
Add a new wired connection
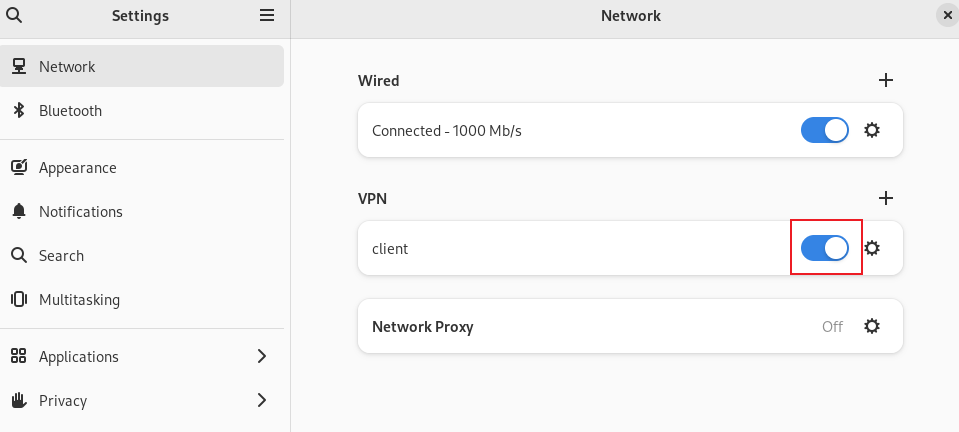(886, 80)
